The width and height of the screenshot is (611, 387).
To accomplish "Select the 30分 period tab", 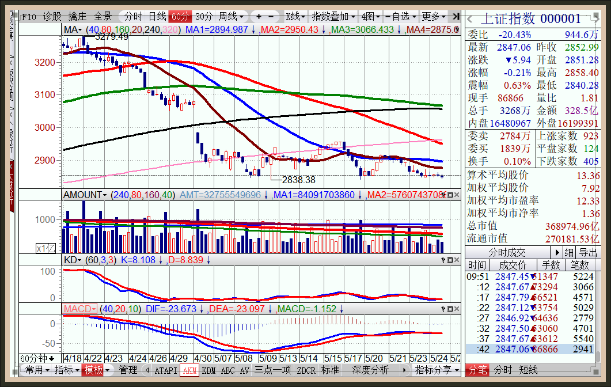I will click(204, 17).
